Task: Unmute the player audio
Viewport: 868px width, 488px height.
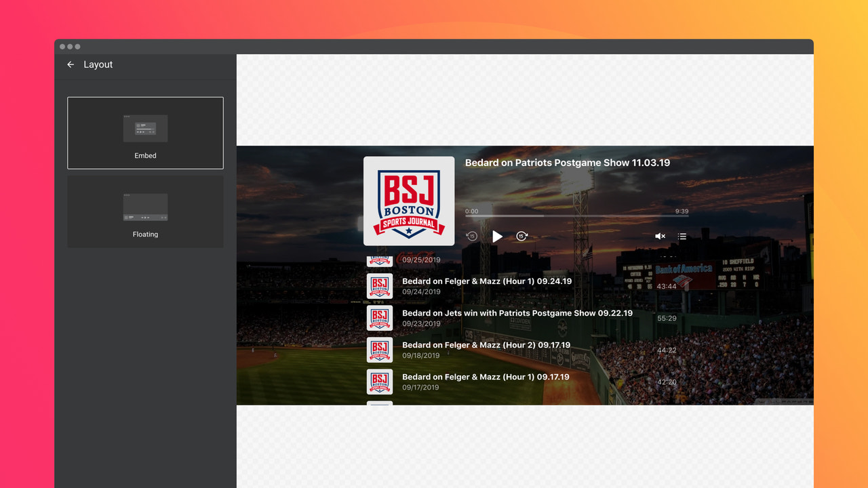Action: point(660,236)
